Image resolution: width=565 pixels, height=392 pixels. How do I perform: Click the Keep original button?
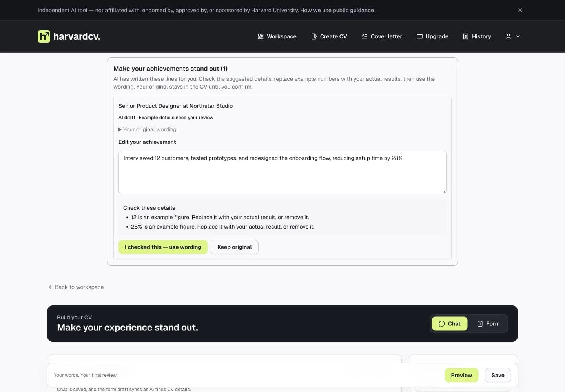tap(235, 247)
